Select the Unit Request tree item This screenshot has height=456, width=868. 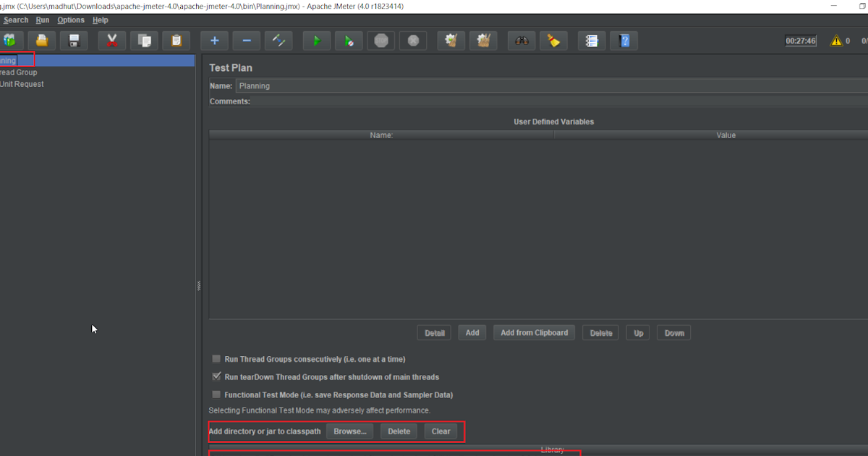[21, 83]
